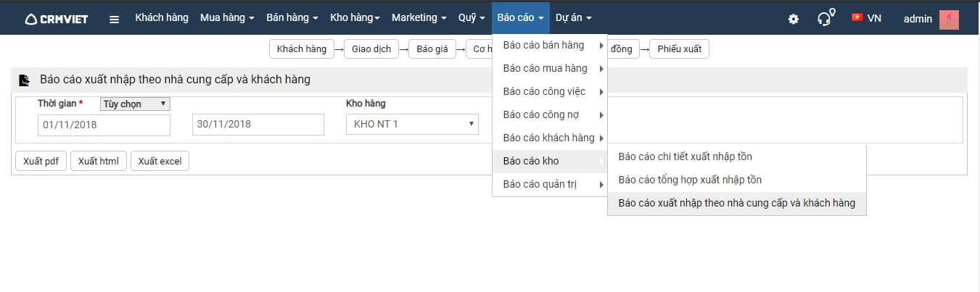Click the start date field 01/11/2018
Image resolution: width=980 pixels, height=292 pixels.
tap(104, 125)
